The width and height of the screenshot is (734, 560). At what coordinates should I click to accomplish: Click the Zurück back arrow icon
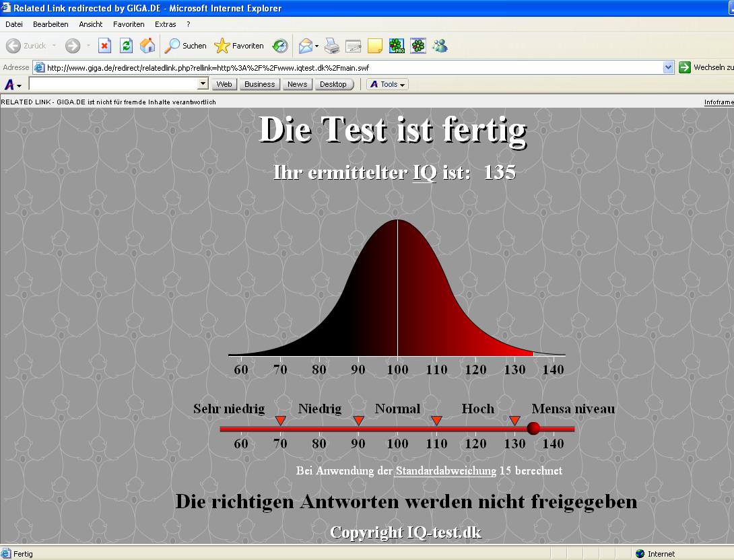(13, 46)
